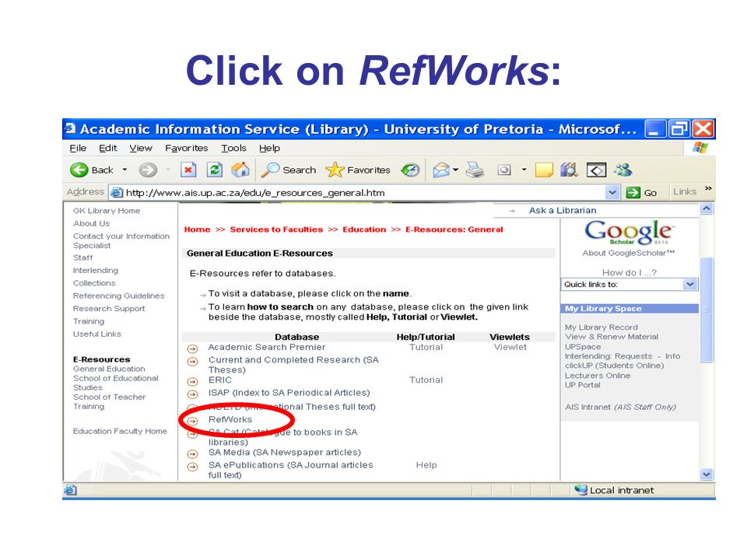Open the Tools menu
Screen dimensions: 747x560
point(233,148)
